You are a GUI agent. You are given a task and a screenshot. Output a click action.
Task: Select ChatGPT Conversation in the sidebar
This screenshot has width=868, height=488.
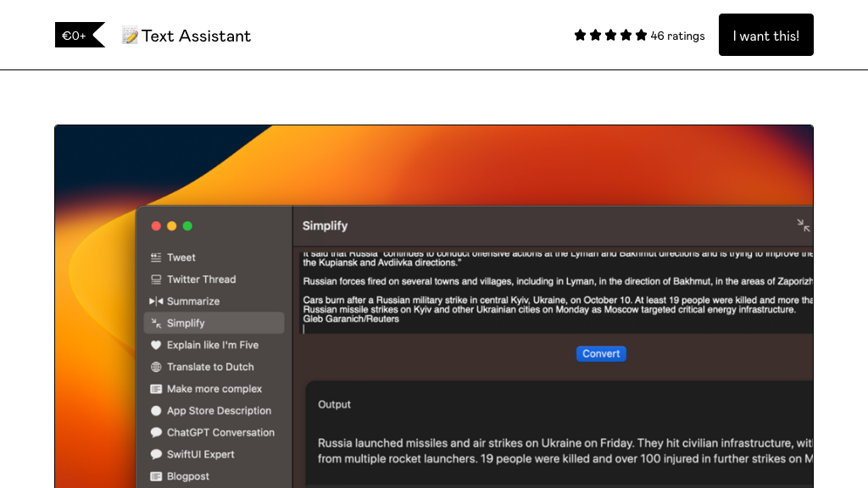click(x=220, y=432)
